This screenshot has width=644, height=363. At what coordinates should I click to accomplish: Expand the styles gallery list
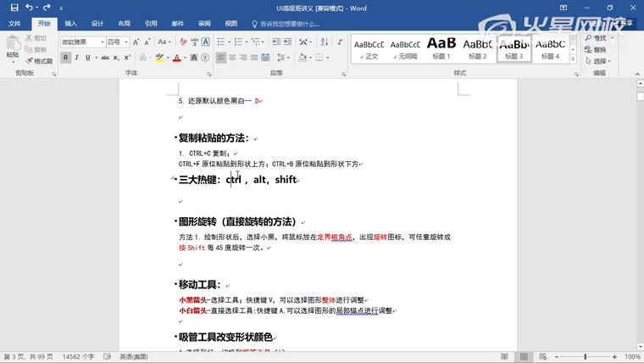pyautogui.click(x=575, y=59)
